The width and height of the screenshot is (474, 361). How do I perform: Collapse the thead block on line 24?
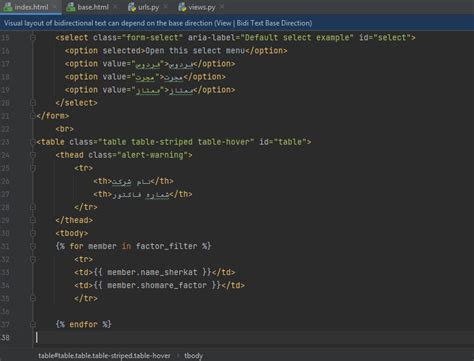pos(33,155)
